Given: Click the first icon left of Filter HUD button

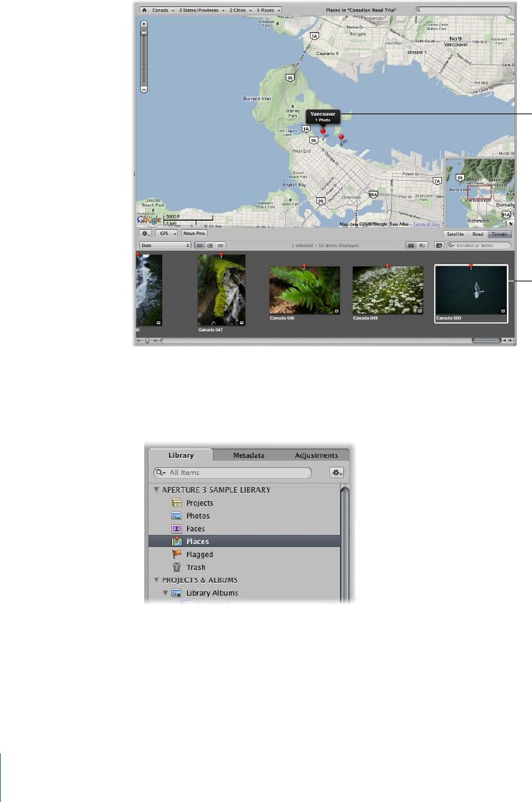Looking at the screenshot, I should tap(411, 246).
